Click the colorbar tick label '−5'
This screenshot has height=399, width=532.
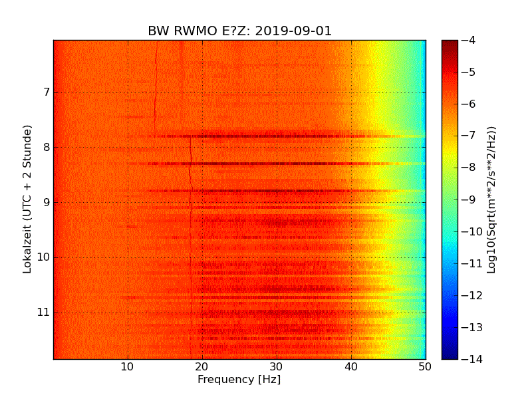coord(469,72)
